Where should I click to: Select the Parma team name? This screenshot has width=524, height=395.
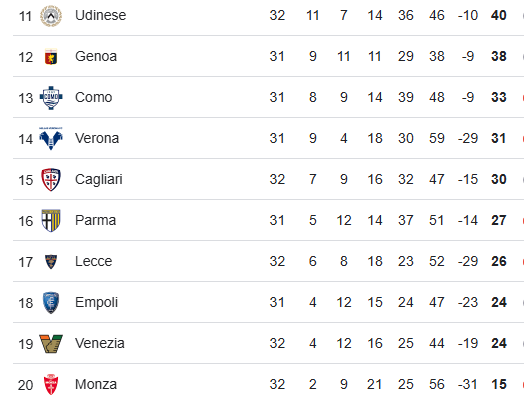(96, 221)
